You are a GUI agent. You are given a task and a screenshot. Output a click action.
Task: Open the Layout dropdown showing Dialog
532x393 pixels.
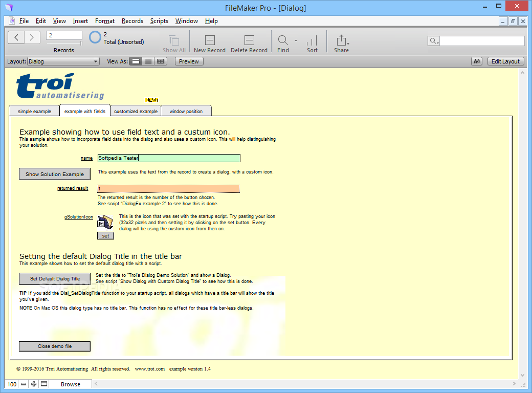point(63,61)
